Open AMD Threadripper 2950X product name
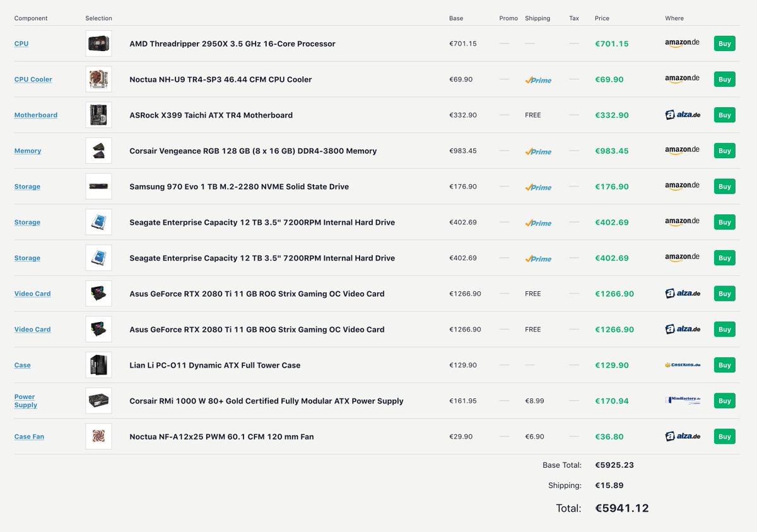Screen dimensions: 757x532 tap(232, 43)
